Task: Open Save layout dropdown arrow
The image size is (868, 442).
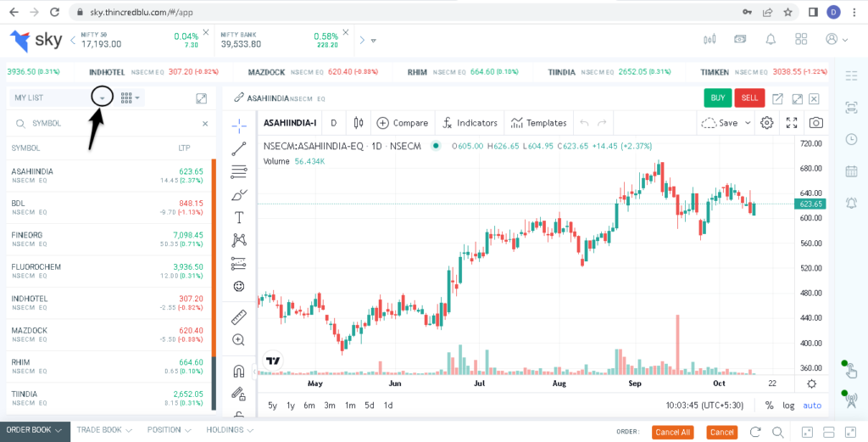Action: 748,123
